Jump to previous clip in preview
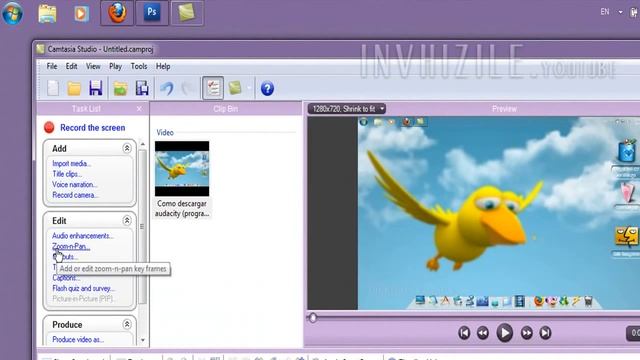640x360 pixels. 464,333
